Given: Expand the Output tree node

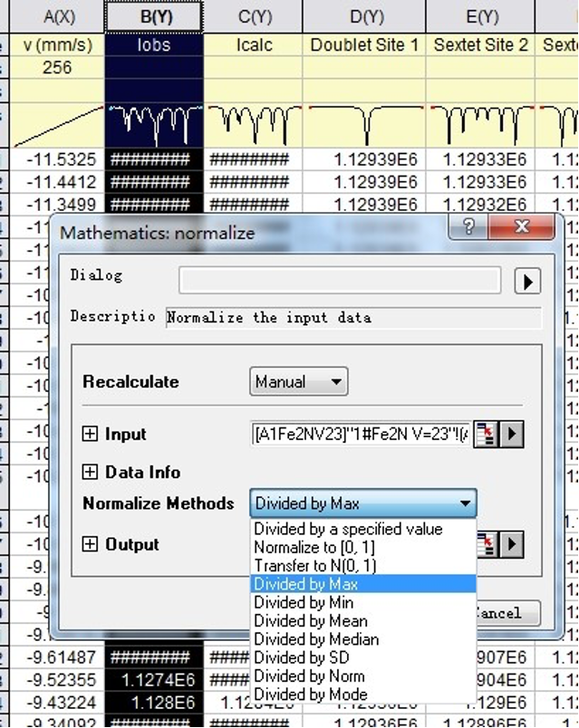Looking at the screenshot, I should (x=90, y=544).
